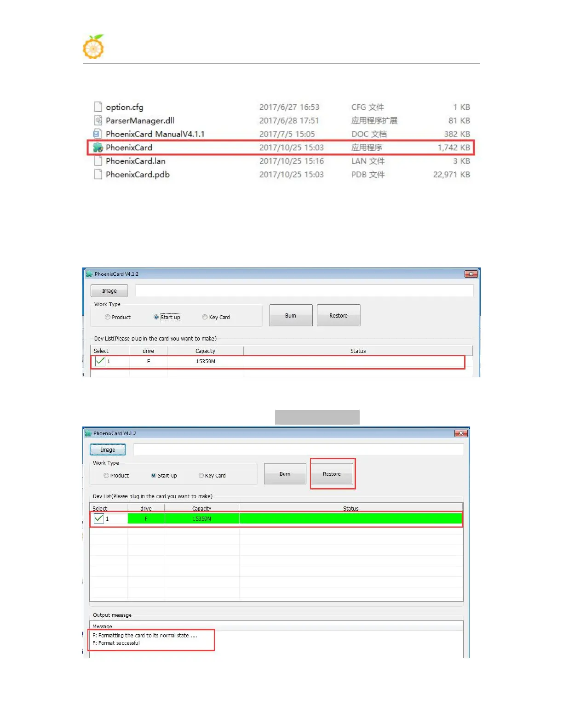
Task: Click the Message column header
Action: (276, 626)
